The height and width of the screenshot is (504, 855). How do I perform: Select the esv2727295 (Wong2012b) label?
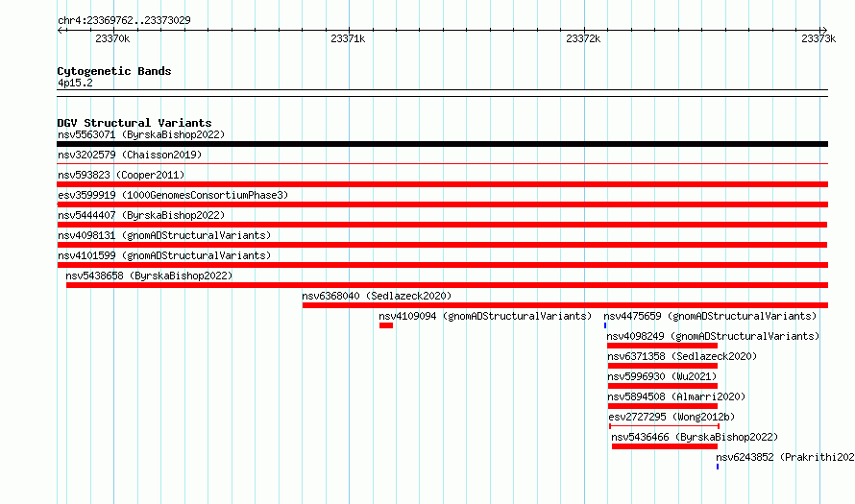[x=672, y=417]
